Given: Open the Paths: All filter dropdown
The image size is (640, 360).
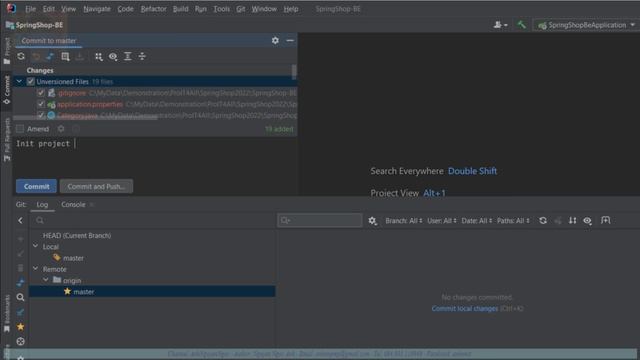Looking at the screenshot, I should [513, 221].
